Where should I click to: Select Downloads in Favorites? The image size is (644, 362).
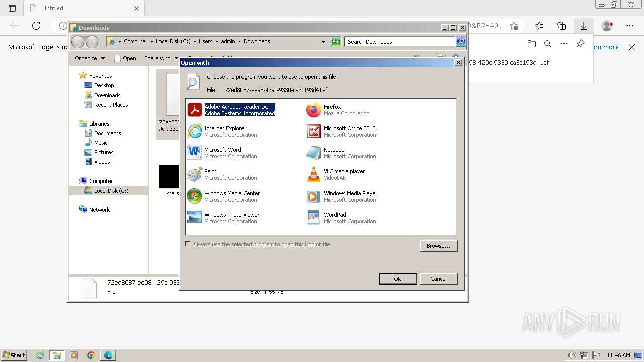(x=107, y=95)
